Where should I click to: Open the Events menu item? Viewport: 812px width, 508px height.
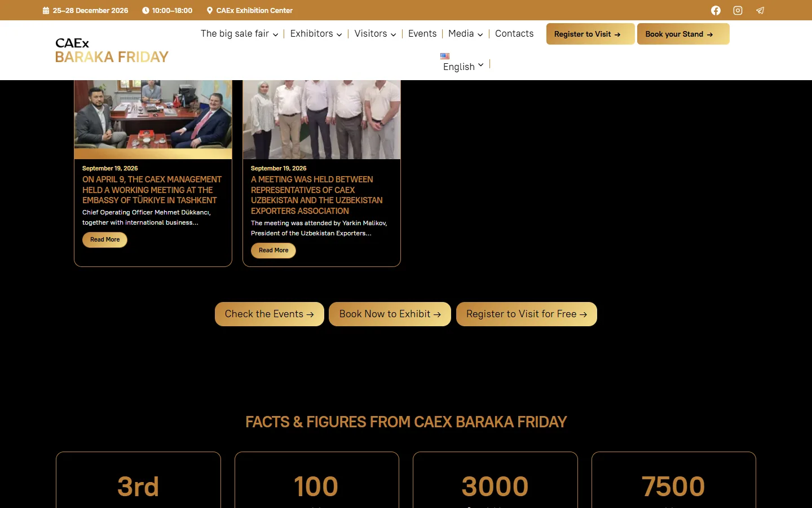click(422, 34)
